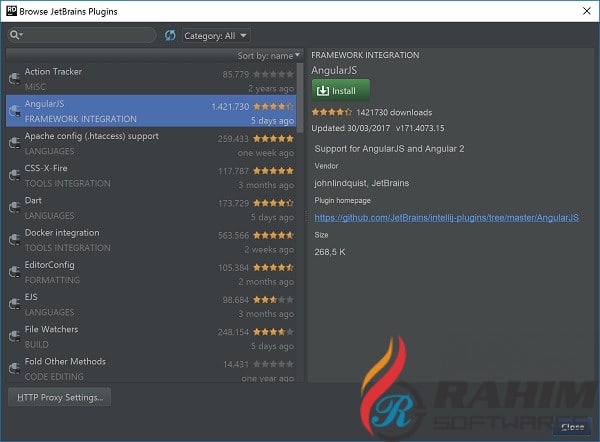Install the AngularJS plugin

[x=341, y=91]
